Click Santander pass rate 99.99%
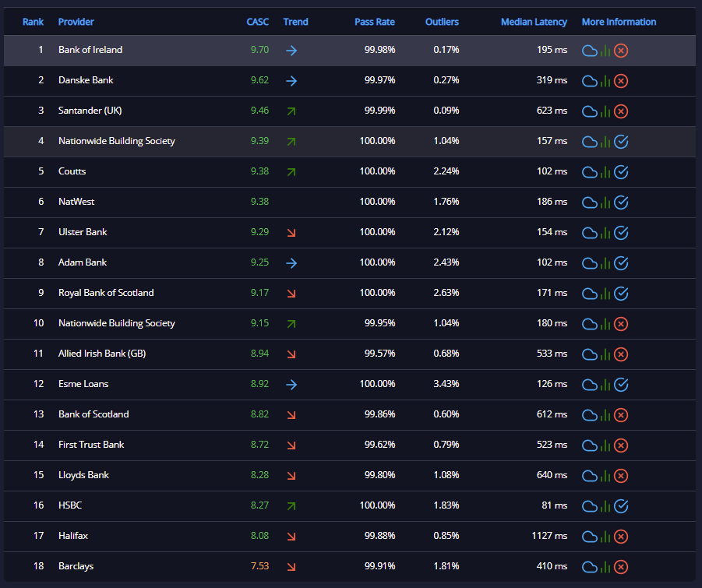 click(379, 111)
